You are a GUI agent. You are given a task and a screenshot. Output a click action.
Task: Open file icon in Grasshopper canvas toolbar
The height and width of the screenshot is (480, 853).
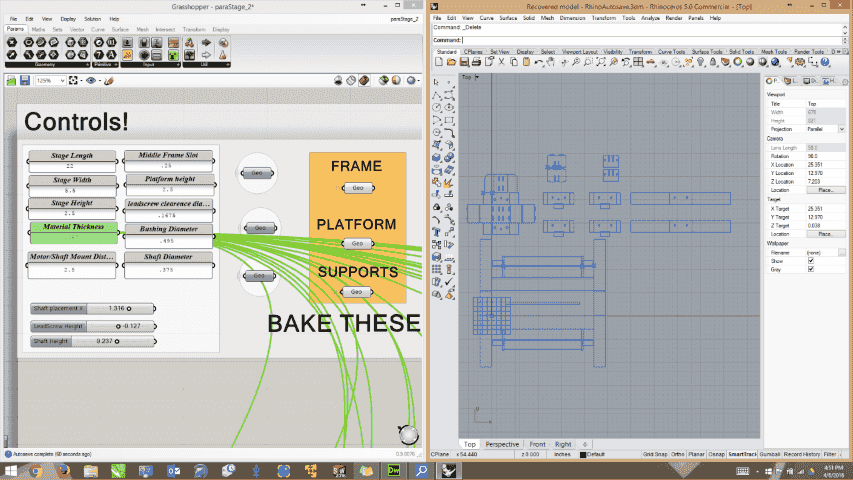[11, 81]
